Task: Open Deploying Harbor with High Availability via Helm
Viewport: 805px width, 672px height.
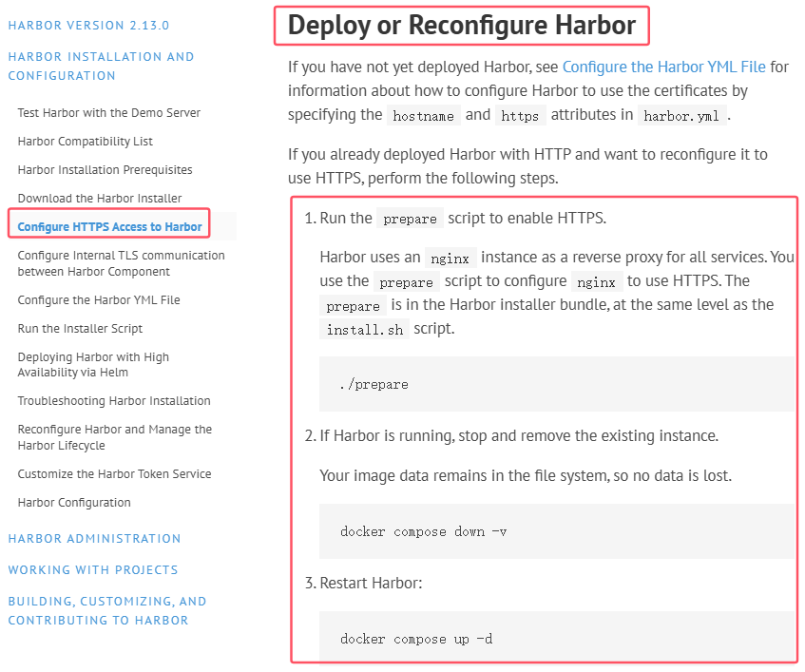Action: [93, 364]
